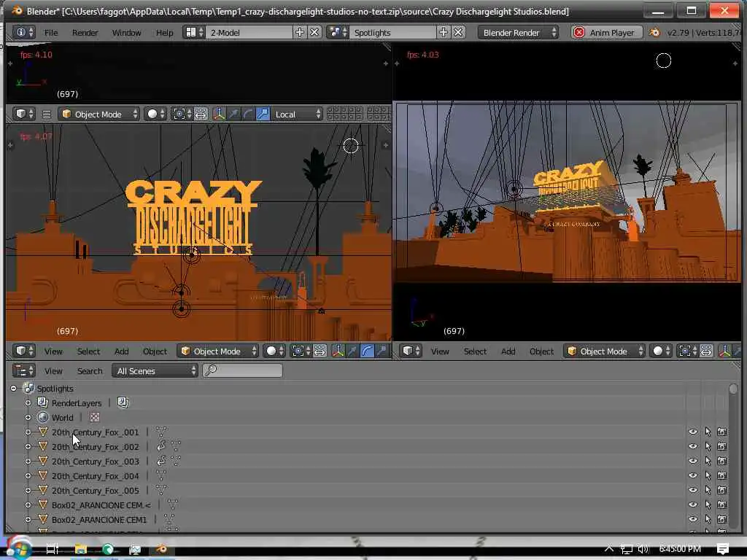Open editor type icon in angled-view viewport header

(411, 351)
